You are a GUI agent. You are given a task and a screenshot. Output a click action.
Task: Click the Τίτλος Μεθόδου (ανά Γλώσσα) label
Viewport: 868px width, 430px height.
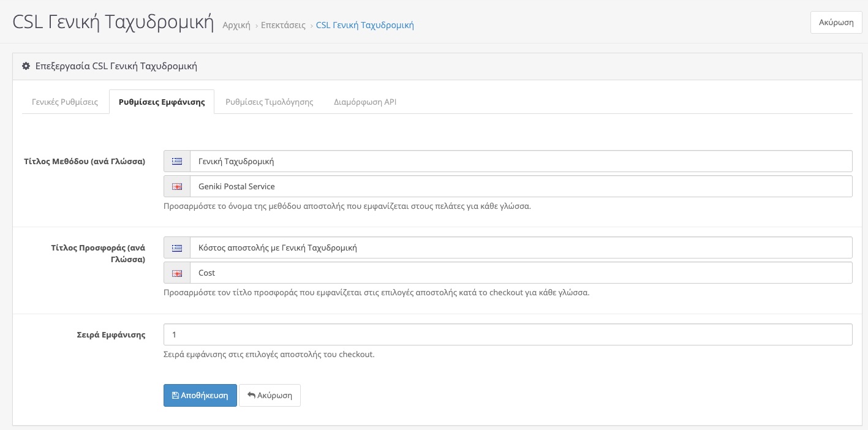click(85, 162)
